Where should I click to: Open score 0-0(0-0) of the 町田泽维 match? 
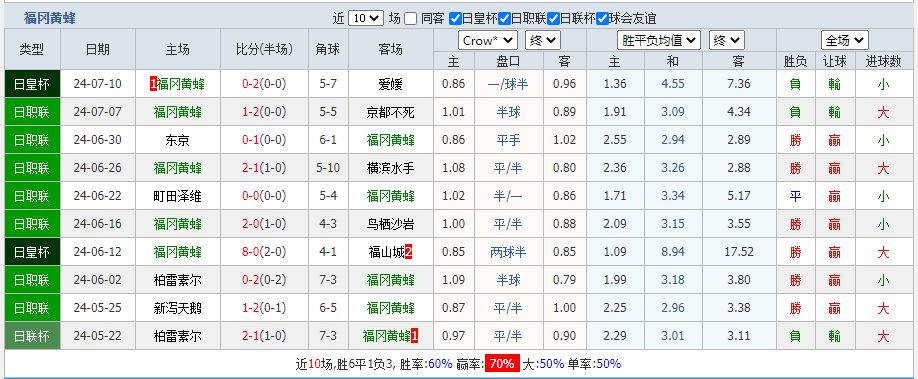point(264,196)
